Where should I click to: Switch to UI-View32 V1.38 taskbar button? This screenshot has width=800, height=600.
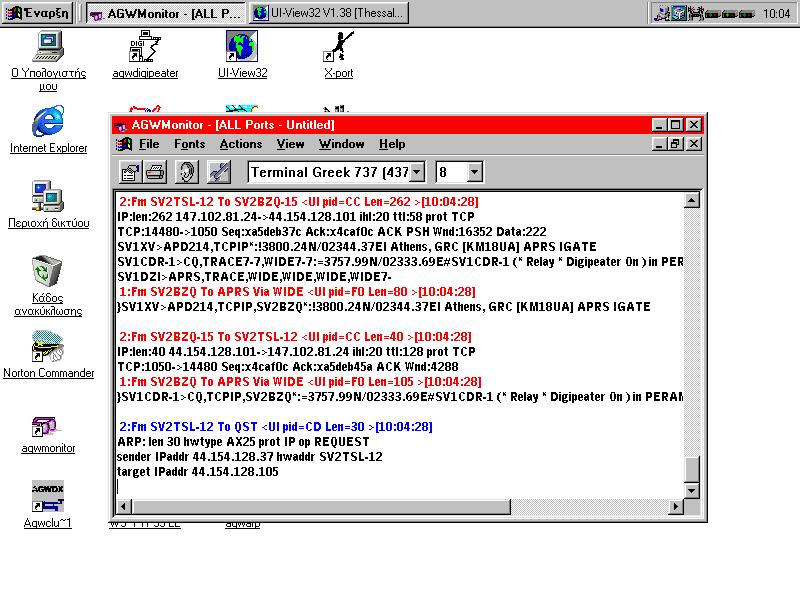[x=329, y=13]
